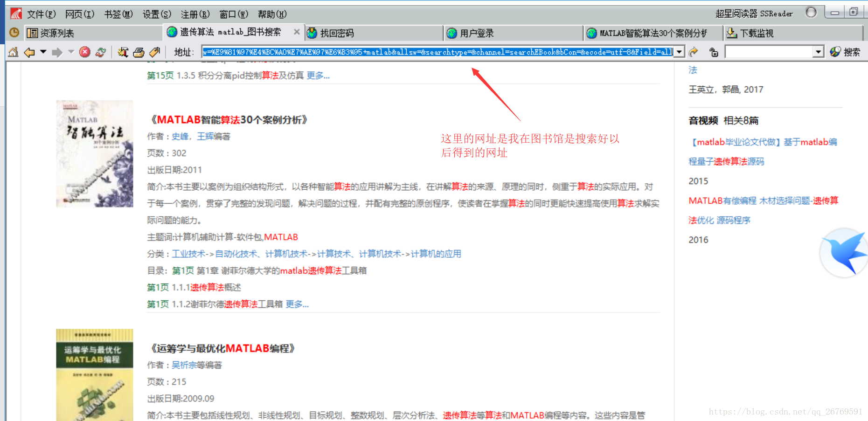Open the 《MATLAB智能算法30个案例分析》 title link
The width and height of the screenshot is (868, 421).
(229, 120)
